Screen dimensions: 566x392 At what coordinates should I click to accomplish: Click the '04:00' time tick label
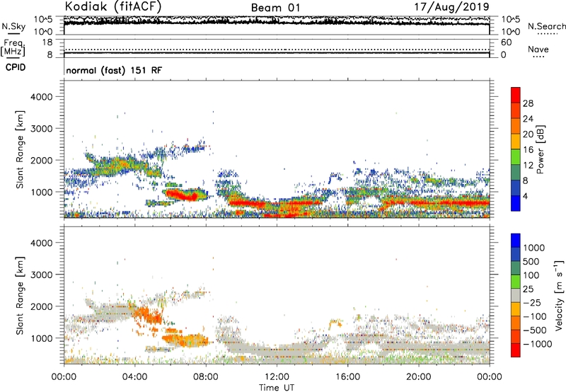pyautogui.click(x=134, y=377)
